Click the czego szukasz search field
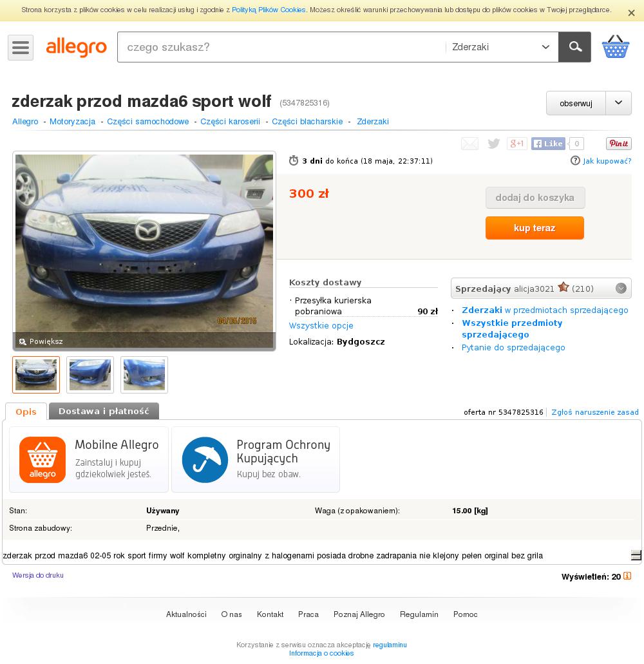 [281, 47]
